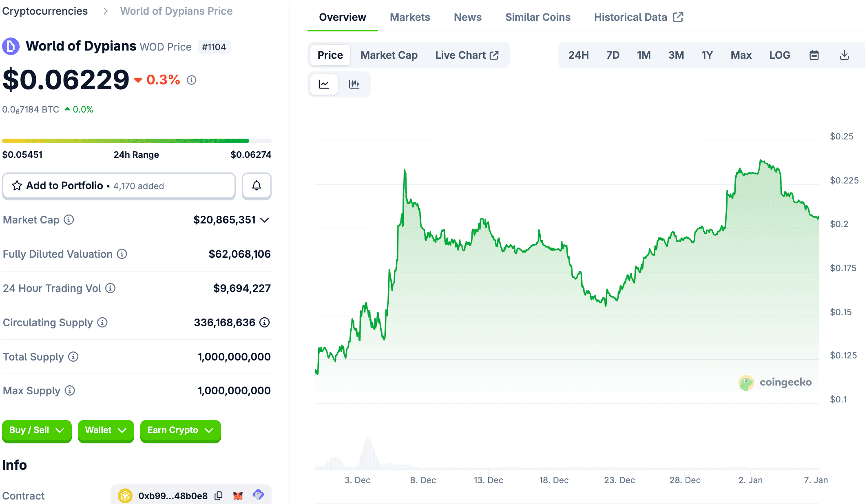
Task: Open the calendar date range picker
Action: 814,55
